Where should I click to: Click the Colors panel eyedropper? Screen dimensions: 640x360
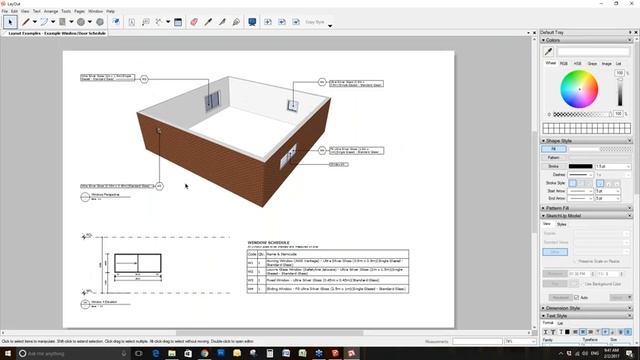549,51
